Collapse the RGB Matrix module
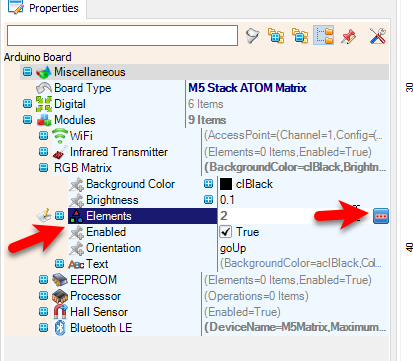Viewport: 413px width, 361px height. 43,168
